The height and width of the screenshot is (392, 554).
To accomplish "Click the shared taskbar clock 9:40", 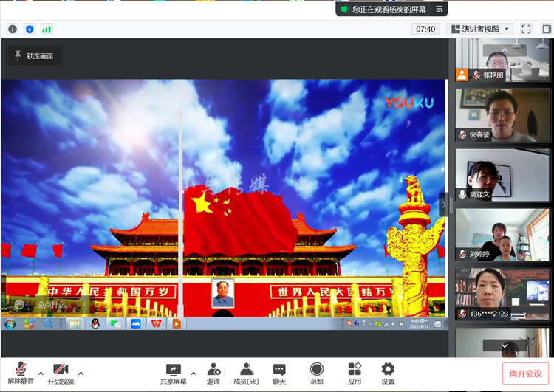I will (x=420, y=323).
